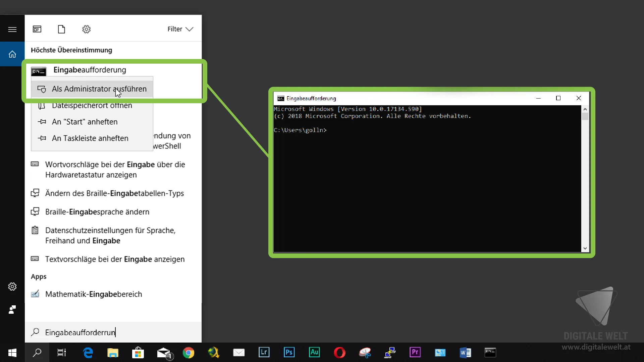Launch Adobe Photoshop from the taskbar
The height and width of the screenshot is (362, 644).
point(289,352)
